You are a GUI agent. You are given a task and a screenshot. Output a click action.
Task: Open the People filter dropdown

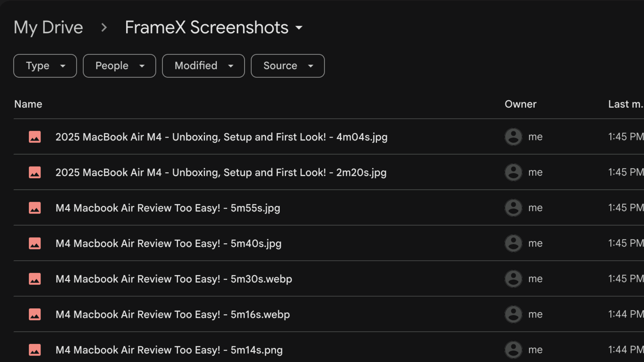[x=119, y=66]
